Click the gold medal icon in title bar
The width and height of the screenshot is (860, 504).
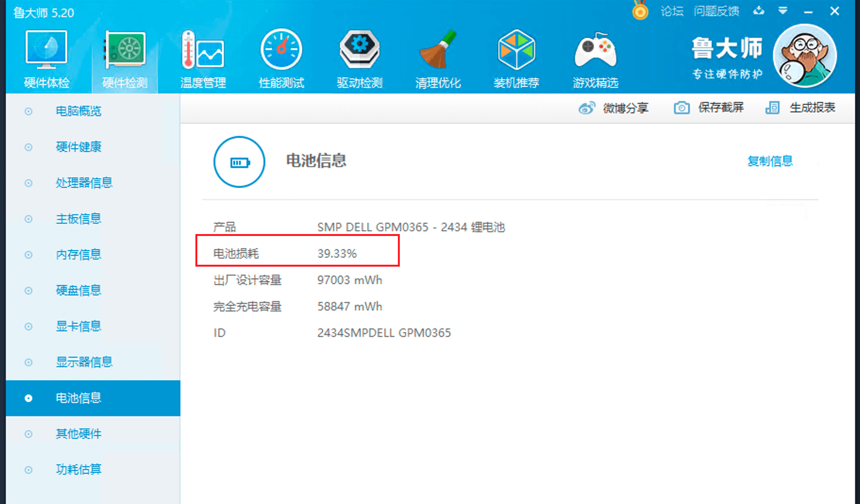coord(640,10)
